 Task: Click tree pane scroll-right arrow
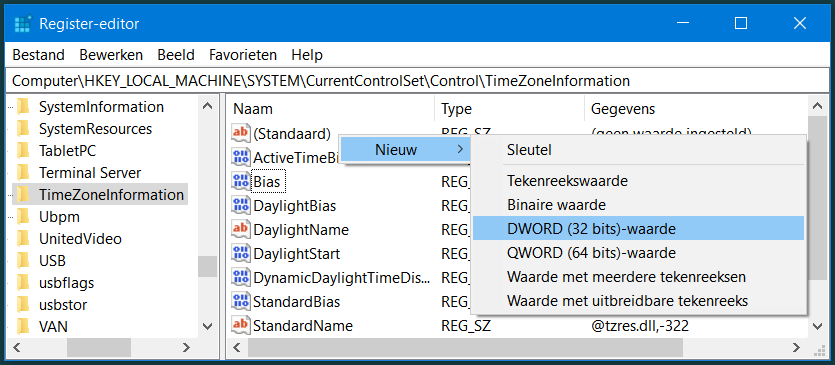[x=186, y=347]
